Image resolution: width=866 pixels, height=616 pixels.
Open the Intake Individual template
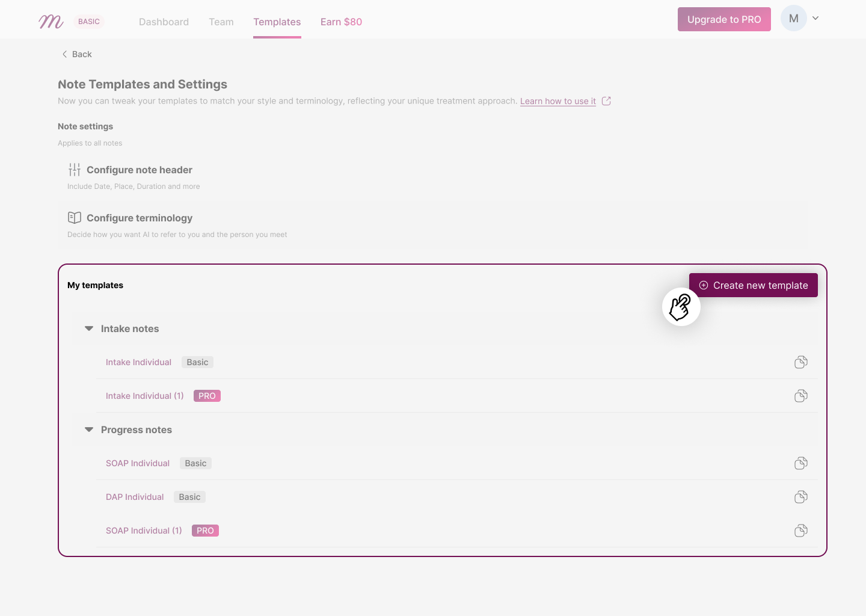click(x=138, y=362)
